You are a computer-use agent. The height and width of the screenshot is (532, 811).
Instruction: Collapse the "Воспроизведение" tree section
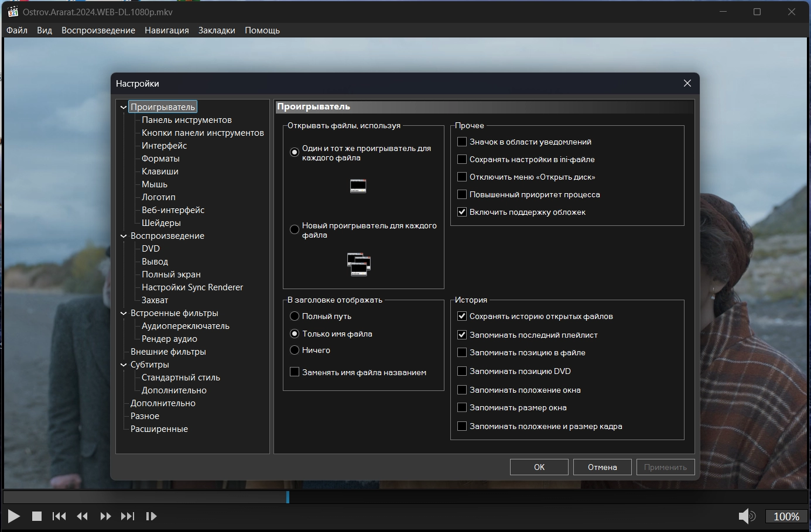[124, 236]
